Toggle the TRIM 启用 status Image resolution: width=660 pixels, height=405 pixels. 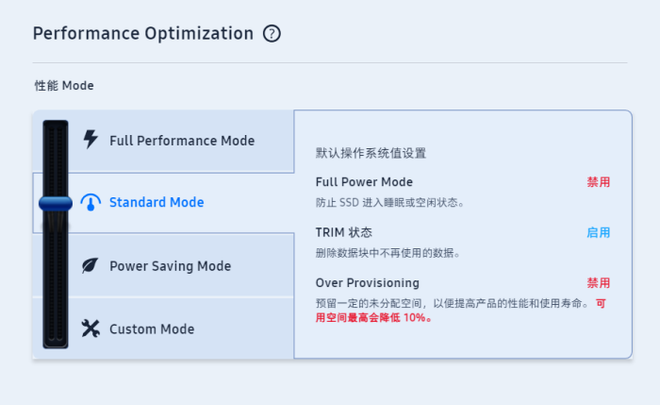(x=598, y=233)
